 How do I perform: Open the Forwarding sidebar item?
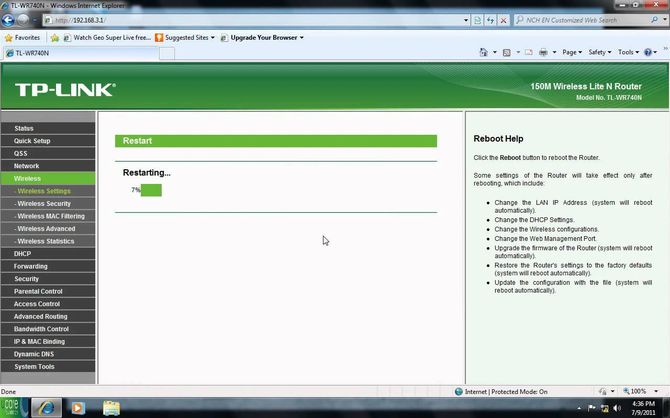pos(48,266)
